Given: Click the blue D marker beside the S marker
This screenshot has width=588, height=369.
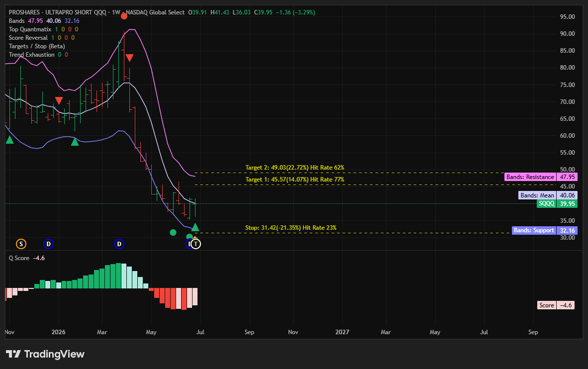Looking at the screenshot, I should [48, 244].
